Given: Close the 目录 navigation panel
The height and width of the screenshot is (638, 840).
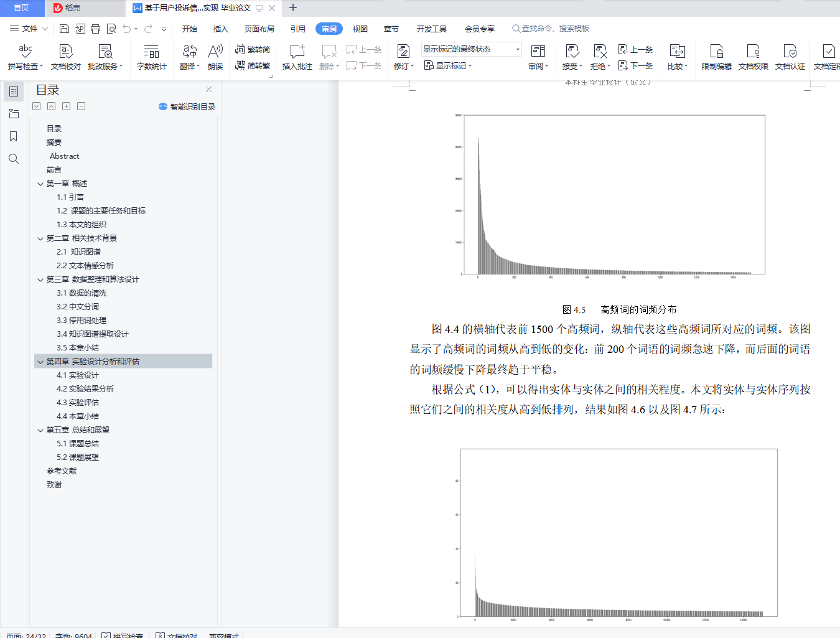Looking at the screenshot, I should (x=209, y=90).
